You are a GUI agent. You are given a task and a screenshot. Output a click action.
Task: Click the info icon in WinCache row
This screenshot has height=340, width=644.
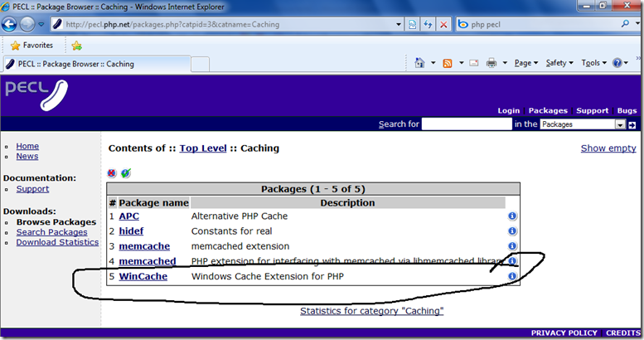click(512, 276)
